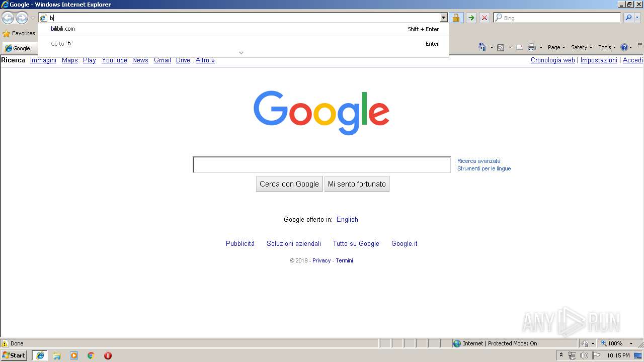
Task: Click the security lock icon in address bar
Action: pyautogui.click(x=456, y=18)
